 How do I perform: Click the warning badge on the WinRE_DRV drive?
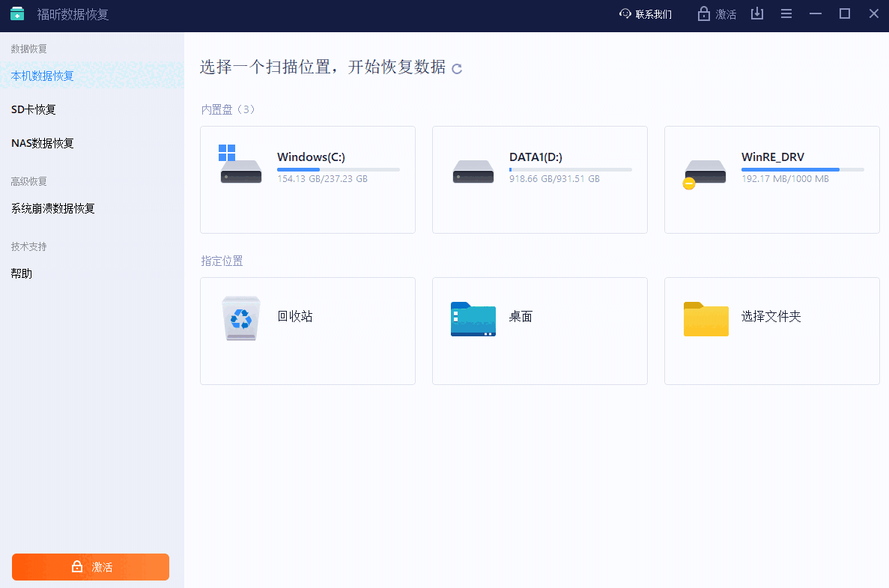[688, 183]
